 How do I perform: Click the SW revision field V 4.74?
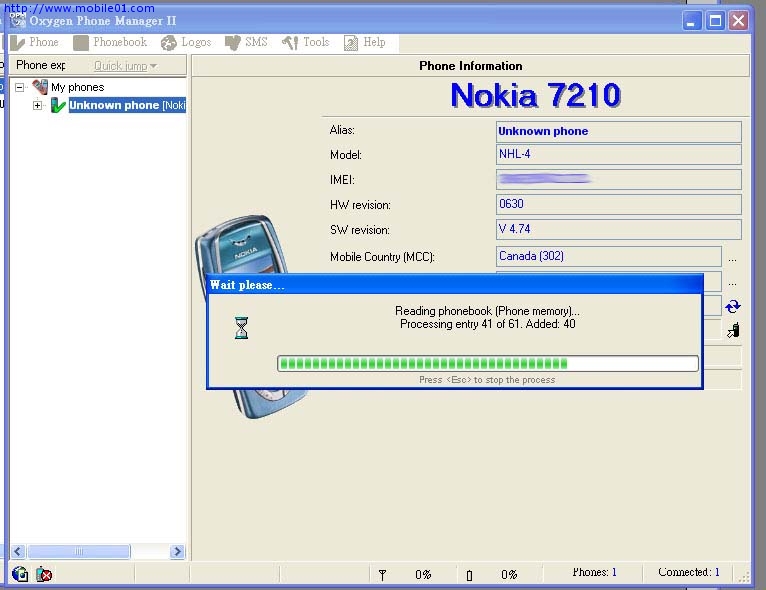pos(618,229)
